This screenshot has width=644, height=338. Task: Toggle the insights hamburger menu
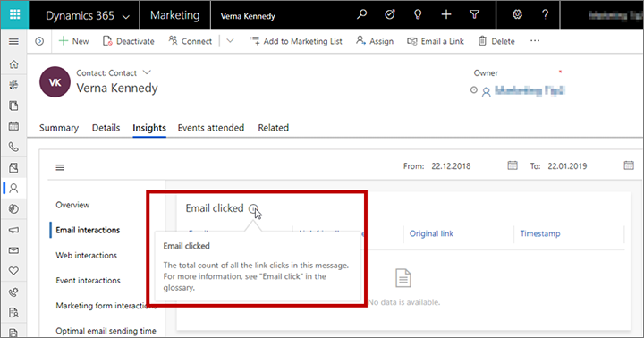tap(60, 167)
